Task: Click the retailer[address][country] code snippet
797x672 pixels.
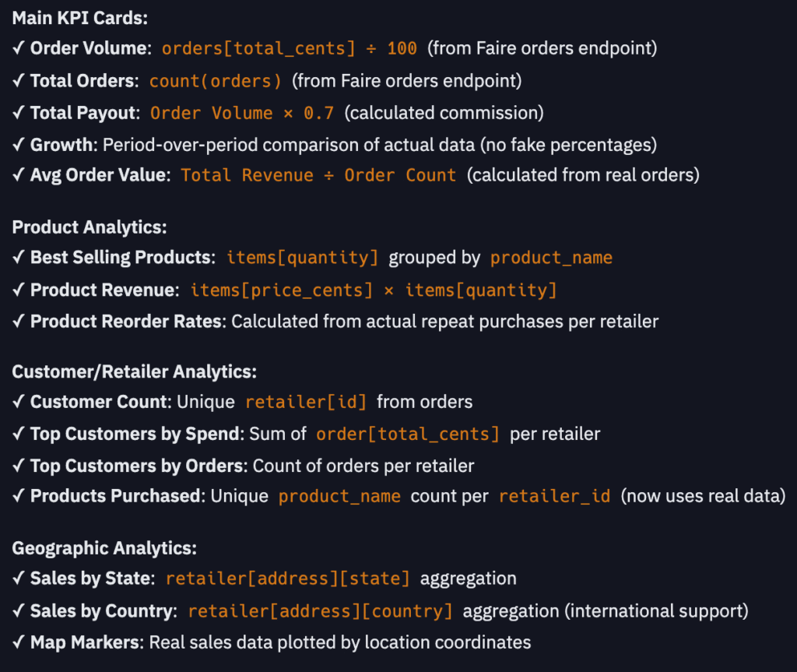Action: [320, 611]
